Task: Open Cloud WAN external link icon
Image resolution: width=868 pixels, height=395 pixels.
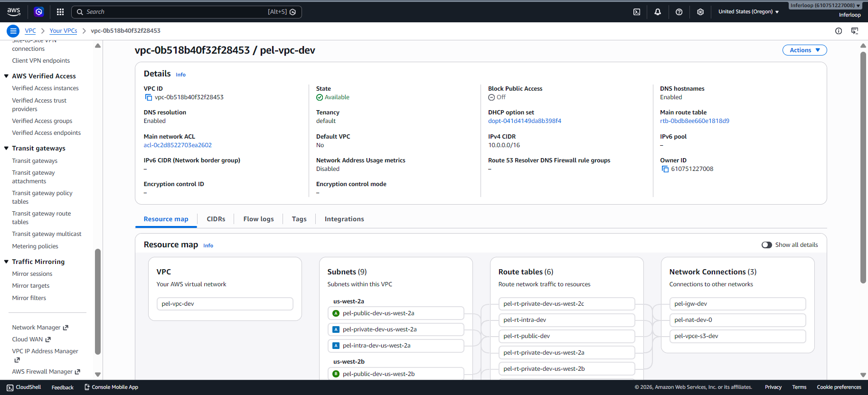Action: pos(48,339)
